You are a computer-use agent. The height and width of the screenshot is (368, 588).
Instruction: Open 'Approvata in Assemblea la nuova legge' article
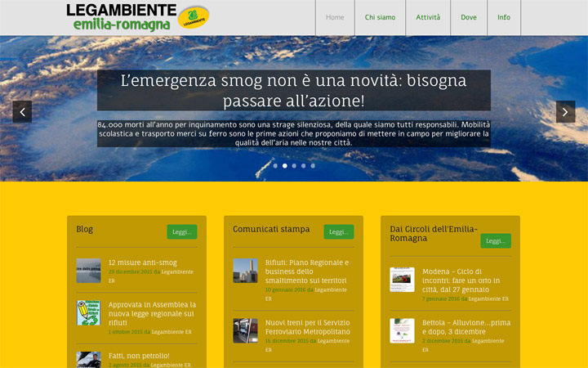152,313
